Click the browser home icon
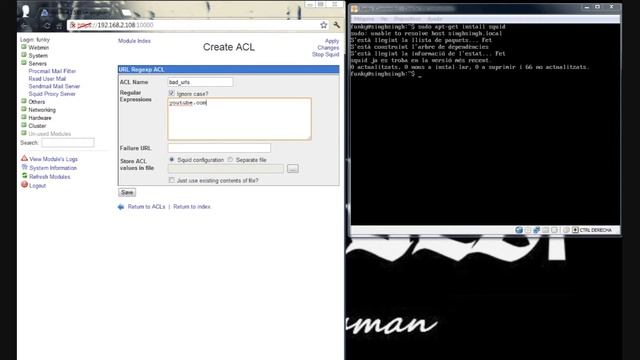The width and height of the screenshot is (640, 360). tap(59, 25)
